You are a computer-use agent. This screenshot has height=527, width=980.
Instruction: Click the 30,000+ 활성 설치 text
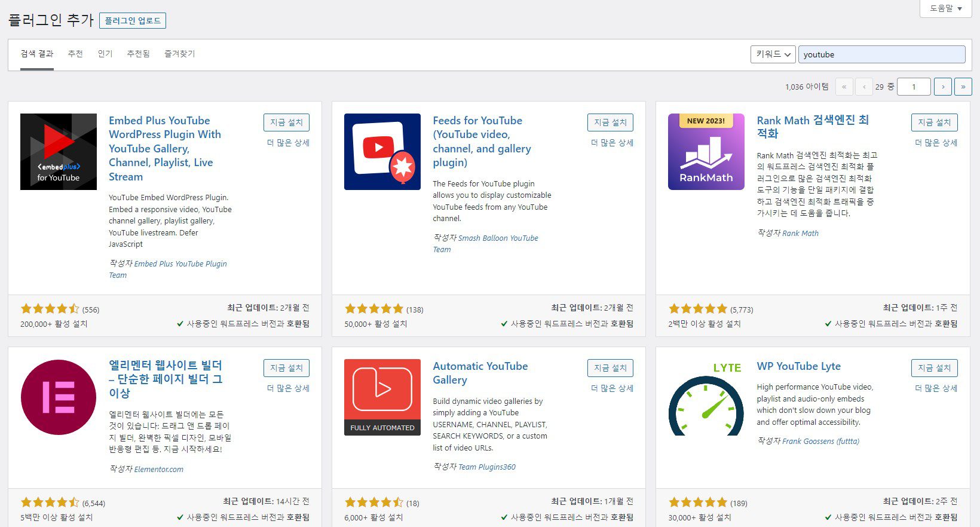[x=700, y=517]
